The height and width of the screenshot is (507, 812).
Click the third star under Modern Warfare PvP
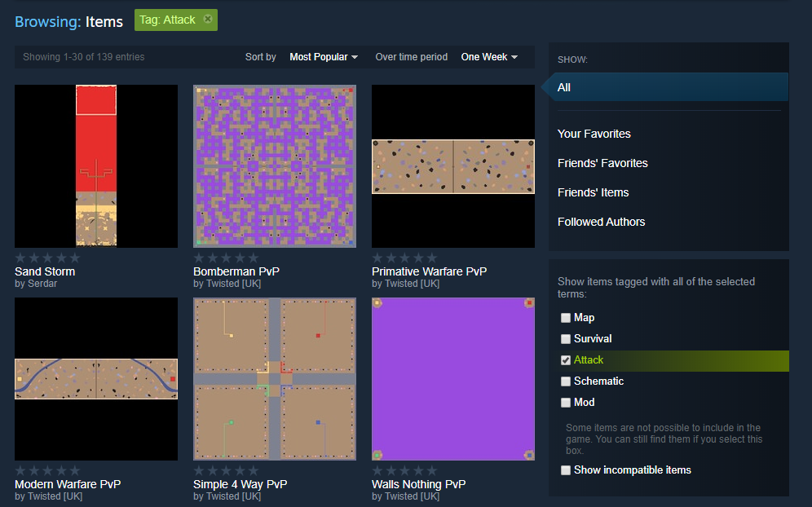pyautogui.click(x=47, y=470)
